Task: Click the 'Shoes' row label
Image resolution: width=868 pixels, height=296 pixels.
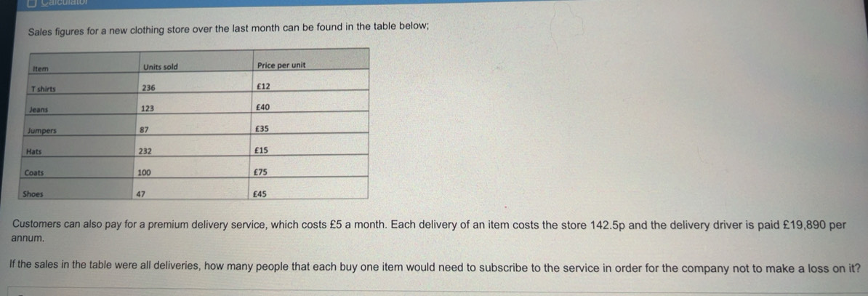Action: pyautogui.click(x=33, y=195)
